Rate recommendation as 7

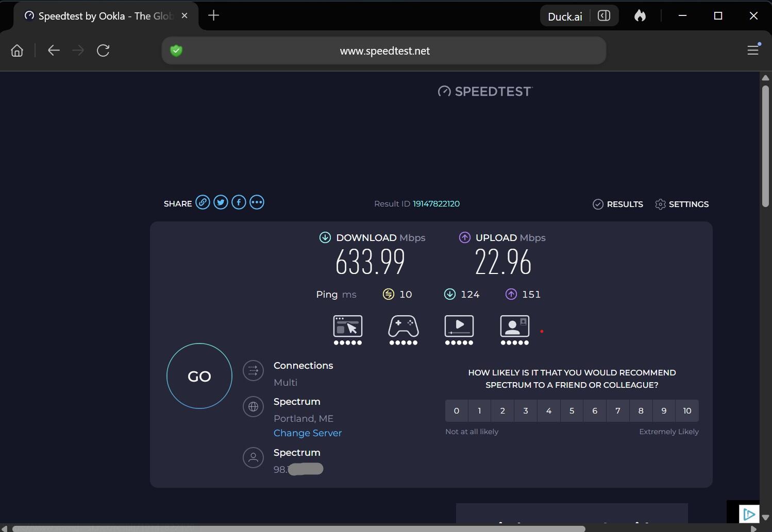pyautogui.click(x=618, y=411)
